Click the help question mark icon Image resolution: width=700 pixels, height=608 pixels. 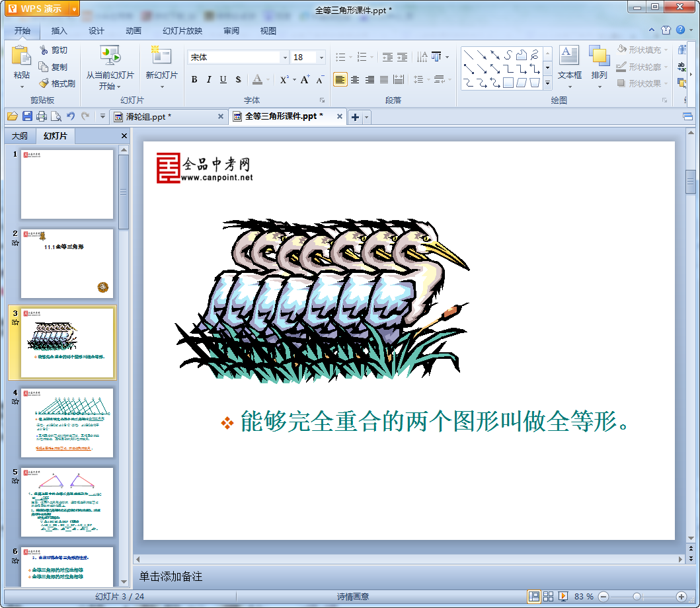coord(680,30)
